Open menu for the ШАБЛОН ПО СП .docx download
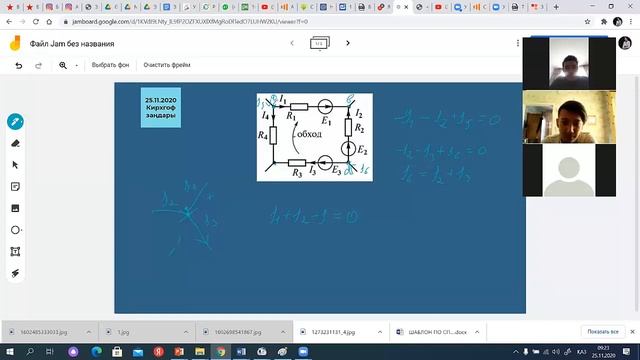The width and height of the screenshot is (640, 360). pos(477,332)
